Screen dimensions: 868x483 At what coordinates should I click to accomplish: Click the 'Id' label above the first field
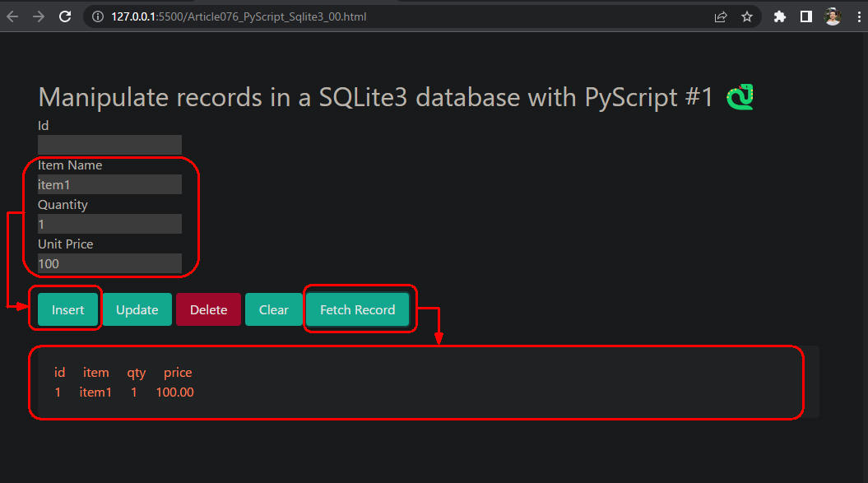[x=43, y=126]
